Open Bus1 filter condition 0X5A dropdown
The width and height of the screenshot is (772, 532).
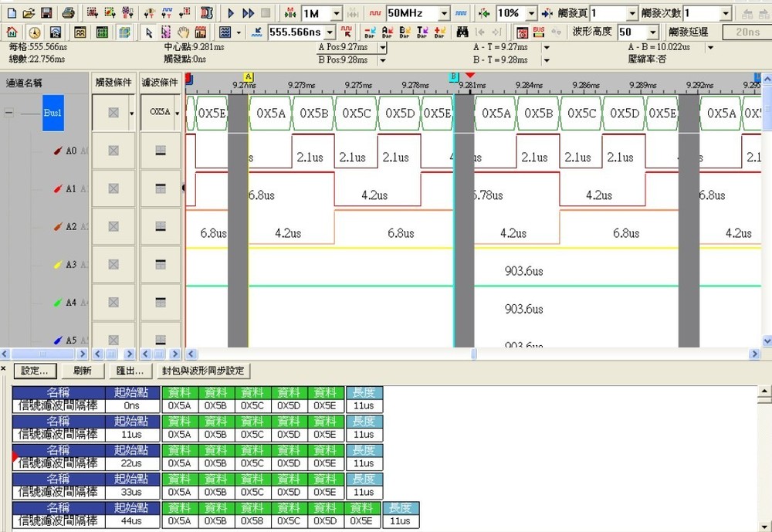[x=178, y=114]
